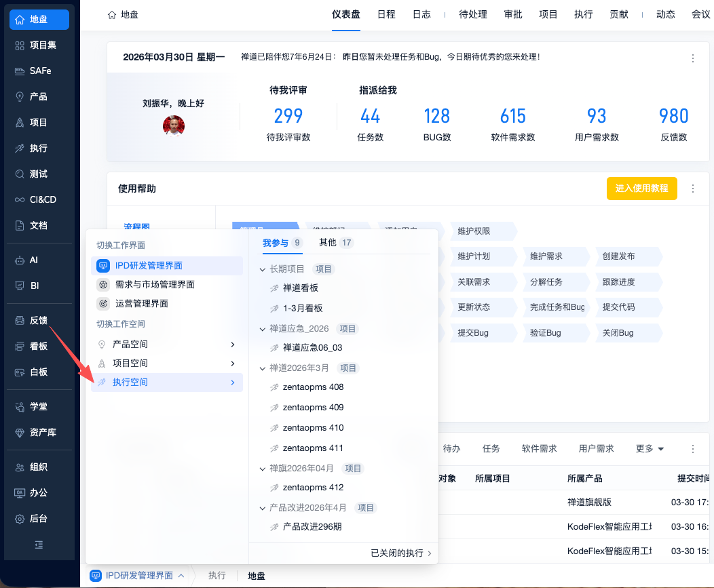The image size is (714, 588).
Task: Open the 后台 gear sidebar icon
Action: pyautogui.click(x=20, y=519)
